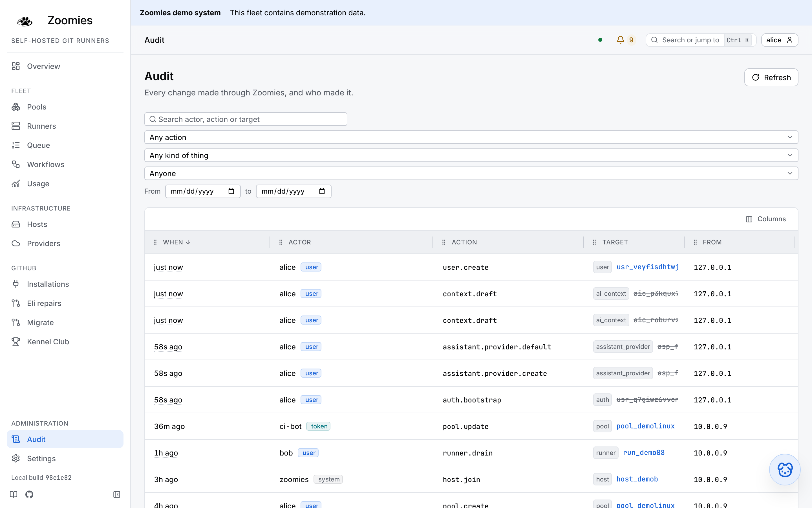This screenshot has width=812, height=508.
Task: Open host_demob host link
Action: (637, 479)
